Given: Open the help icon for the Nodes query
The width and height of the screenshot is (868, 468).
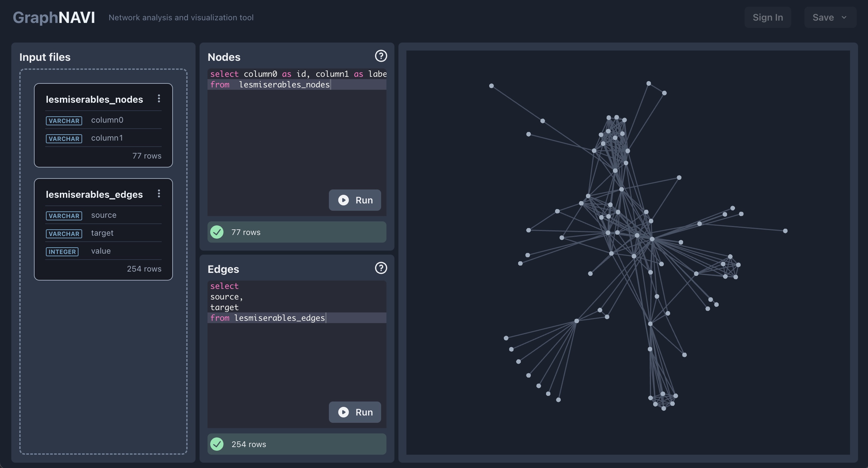Looking at the screenshot, I should click(x=381, y=56).
